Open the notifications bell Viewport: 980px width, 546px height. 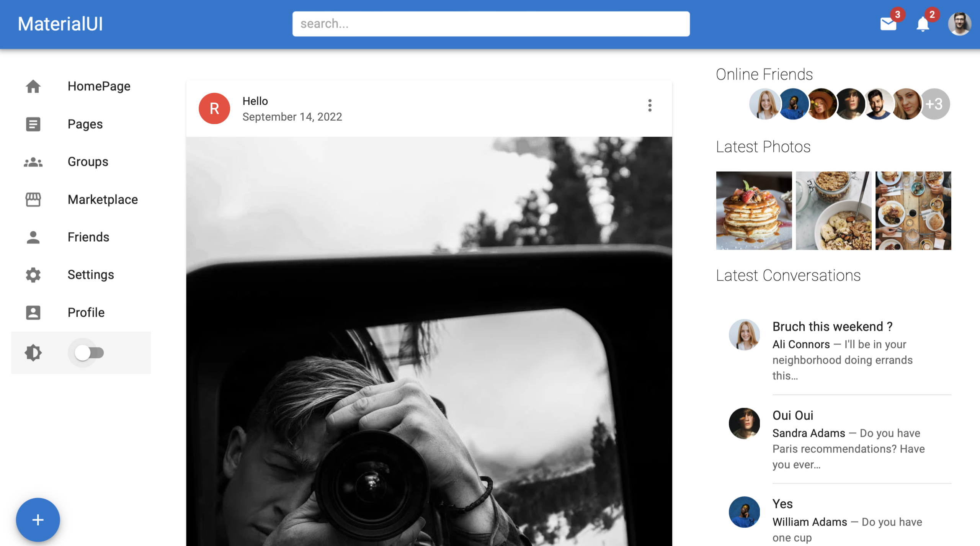(923, 25)
